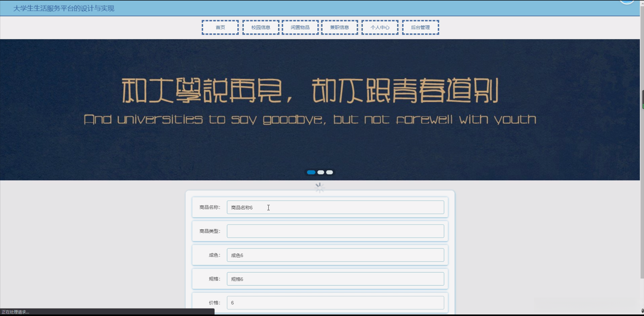Click the 规格 input field

click(x=335, y=279)
